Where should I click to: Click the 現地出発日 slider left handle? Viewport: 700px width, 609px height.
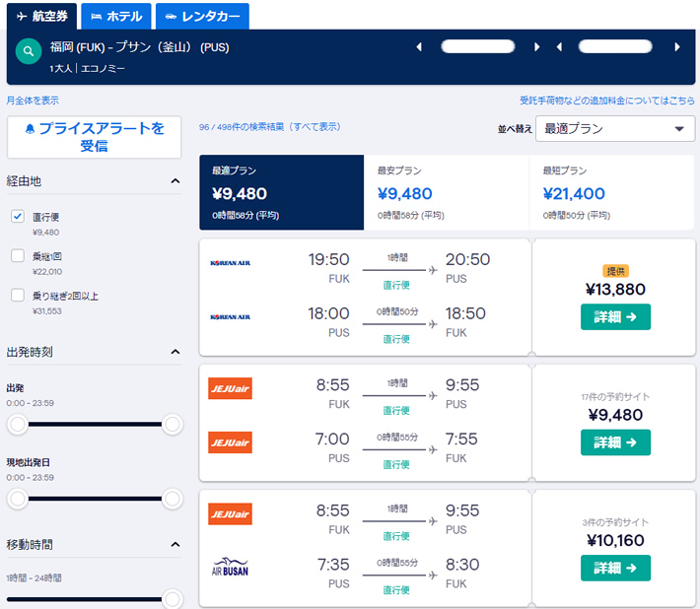tap(18, 499)
